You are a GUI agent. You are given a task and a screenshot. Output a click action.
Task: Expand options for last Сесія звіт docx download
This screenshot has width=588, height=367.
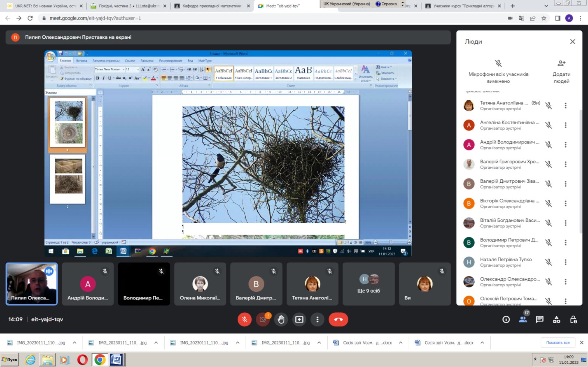[x=482, y=343]
